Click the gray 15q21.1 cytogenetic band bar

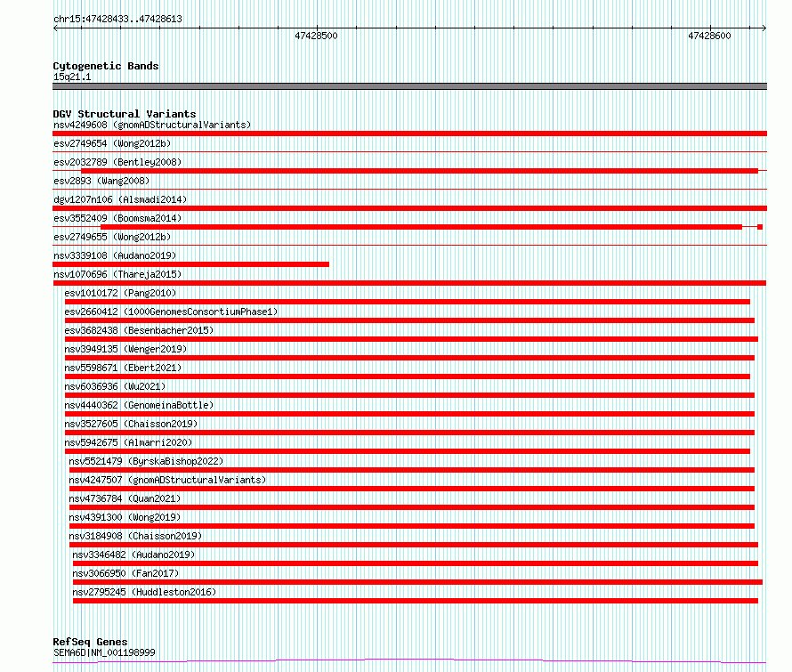409,86
